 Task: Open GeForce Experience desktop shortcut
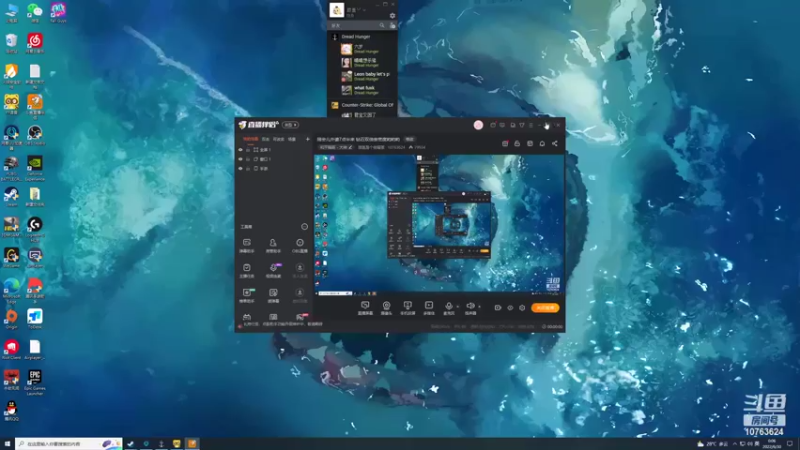35,168
